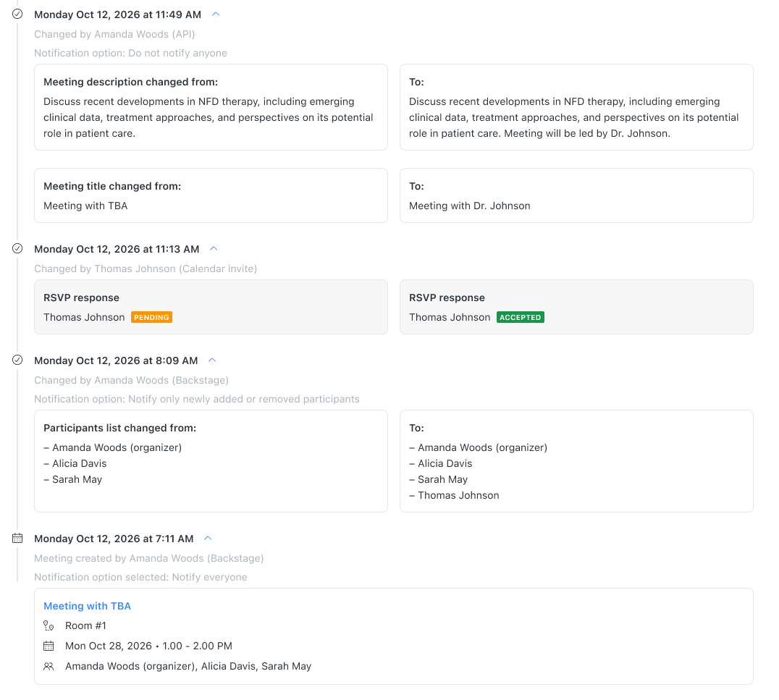Click 'Thomas Johnson' in the new participants list
Screen dimensions: 779x700
click(458, 495)
